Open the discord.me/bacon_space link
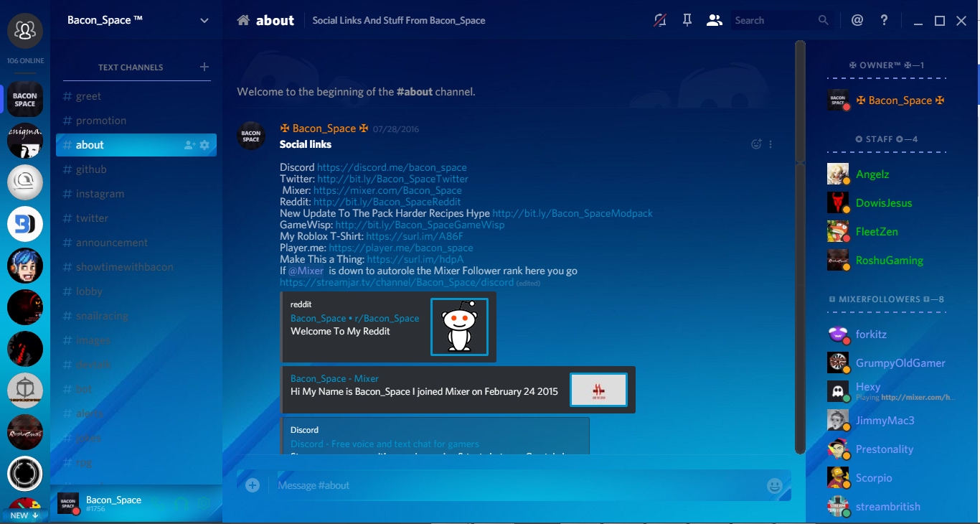This screenshot has width=980, height=524. click(x=392, y=167)
